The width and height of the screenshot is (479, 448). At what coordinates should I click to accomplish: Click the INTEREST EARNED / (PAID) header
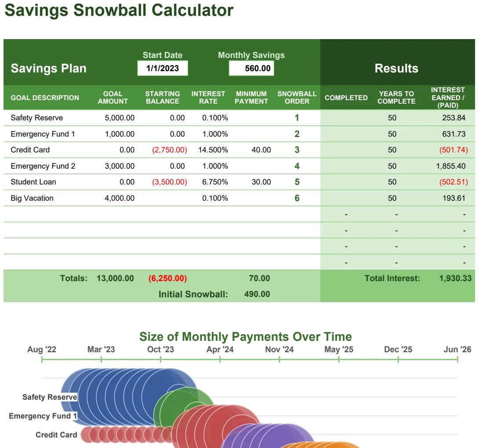448,98
